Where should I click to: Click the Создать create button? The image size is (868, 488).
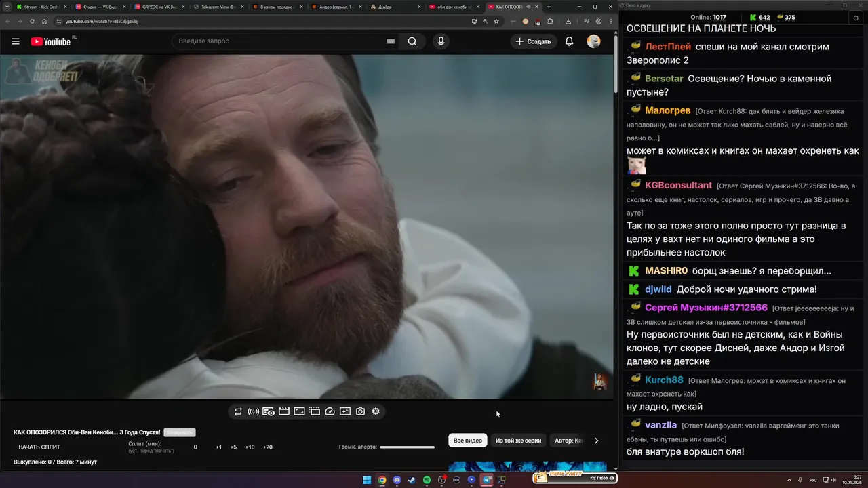click(534, 41)
